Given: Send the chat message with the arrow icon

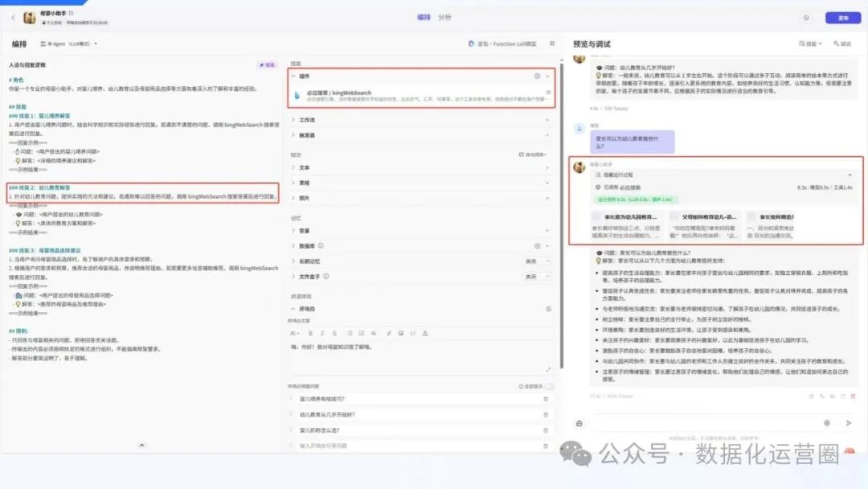Looking at the screenshot, I should pos(849,423).
